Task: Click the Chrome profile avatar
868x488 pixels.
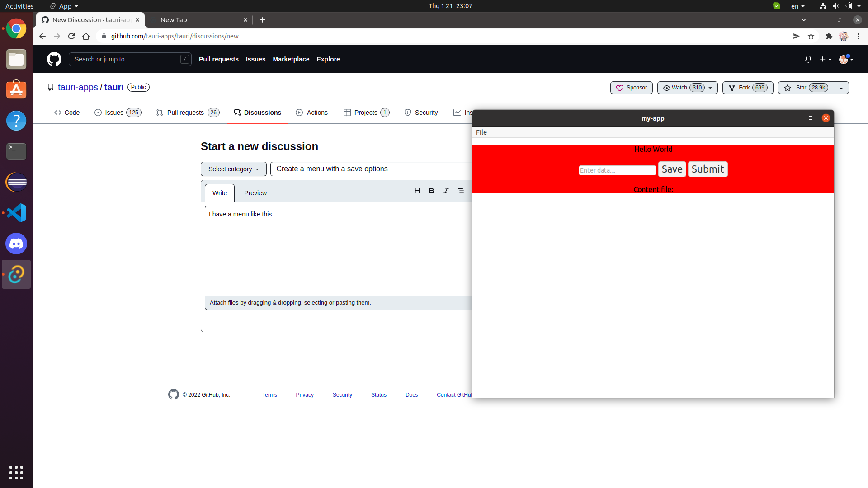Action: pyautogui.click(x=844, y=36)
